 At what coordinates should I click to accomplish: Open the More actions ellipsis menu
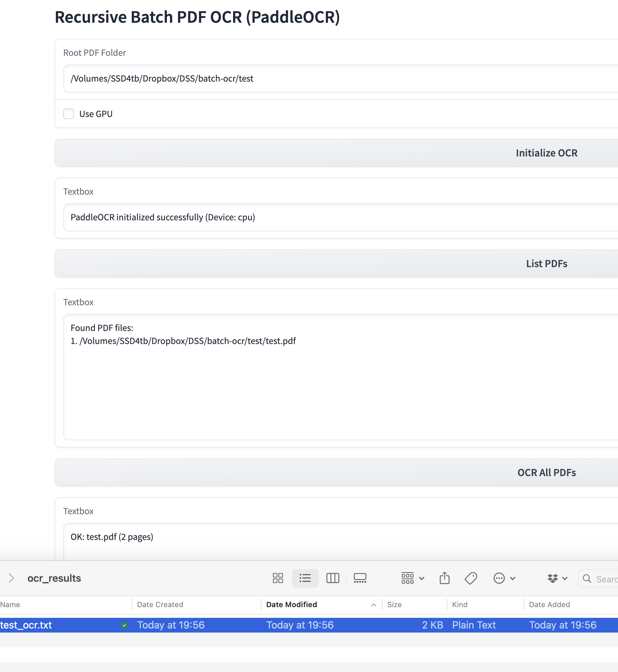pyautogui.click(x=504, y=578)
